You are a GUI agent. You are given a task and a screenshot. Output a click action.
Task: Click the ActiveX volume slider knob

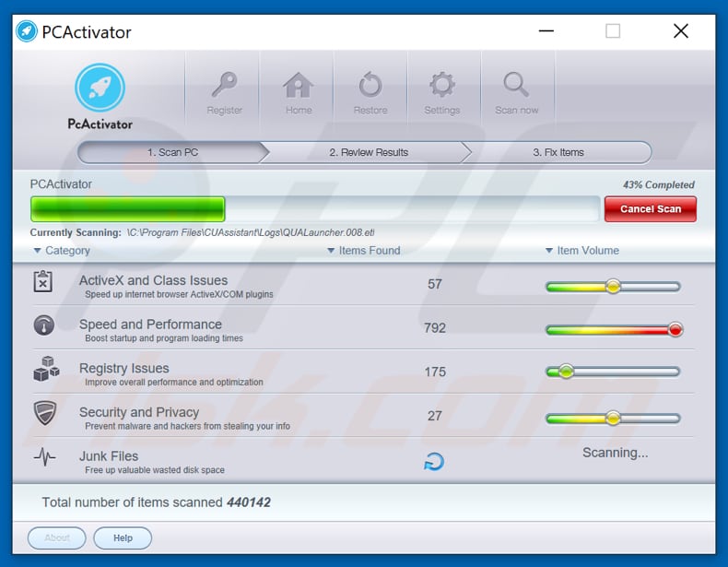point(613,286)
